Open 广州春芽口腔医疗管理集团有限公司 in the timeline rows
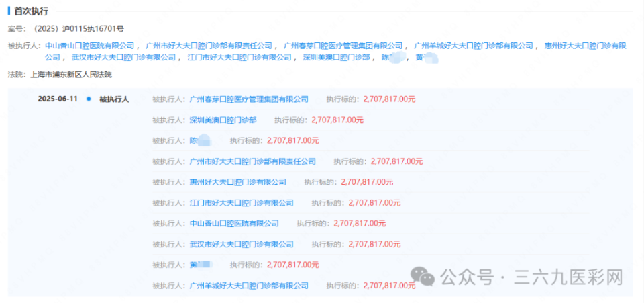Viewport: 644px width, 303px height. tap(249, 99)
